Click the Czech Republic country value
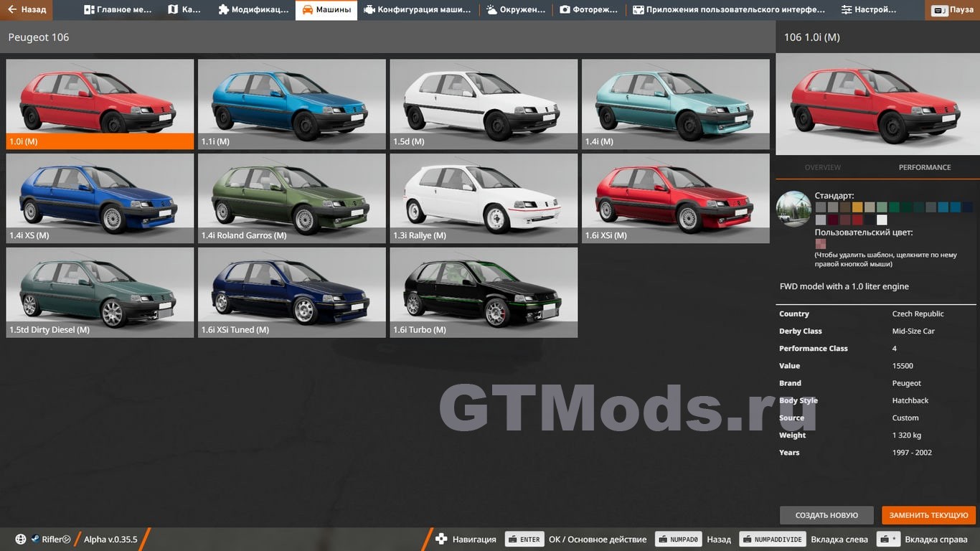The width and height of the screenshot is (980, 551). [x=918, y=314]
